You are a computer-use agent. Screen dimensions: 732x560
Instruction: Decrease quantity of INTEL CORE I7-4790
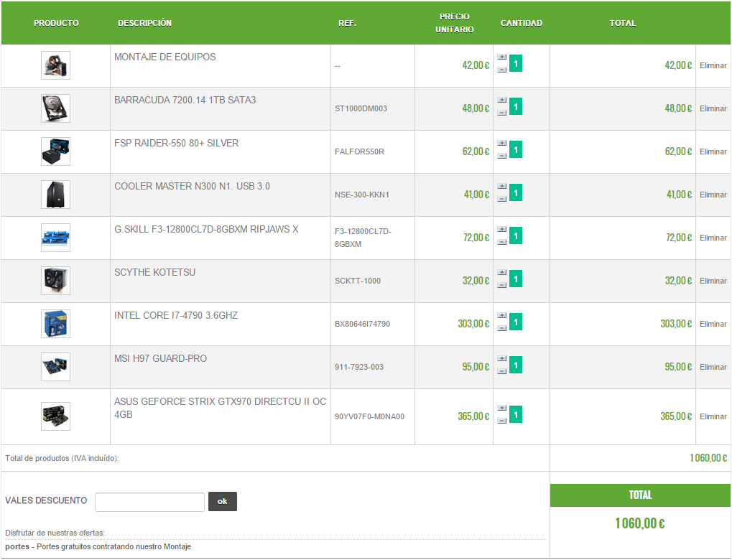(x=502, y=328)
